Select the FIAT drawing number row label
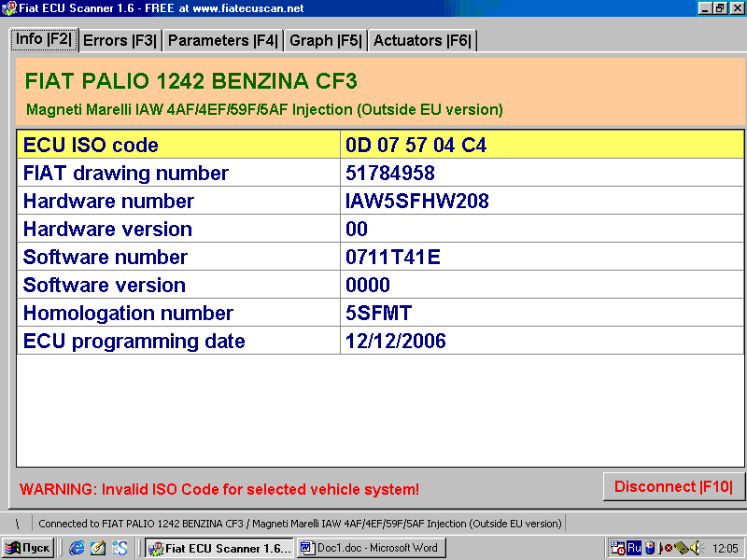This screenshot has width=747, height=560. point(126,173)
